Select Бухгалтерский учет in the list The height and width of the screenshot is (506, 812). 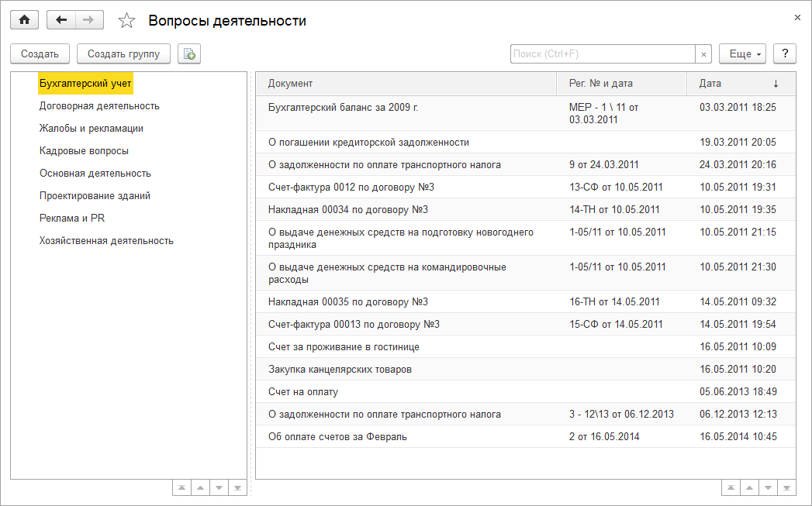coord(85,83)
